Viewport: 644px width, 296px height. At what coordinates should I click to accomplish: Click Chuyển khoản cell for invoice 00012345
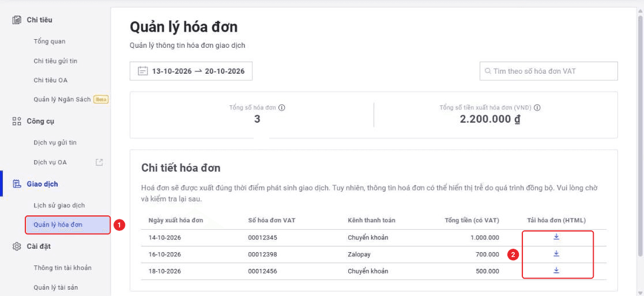coord(368,238)
